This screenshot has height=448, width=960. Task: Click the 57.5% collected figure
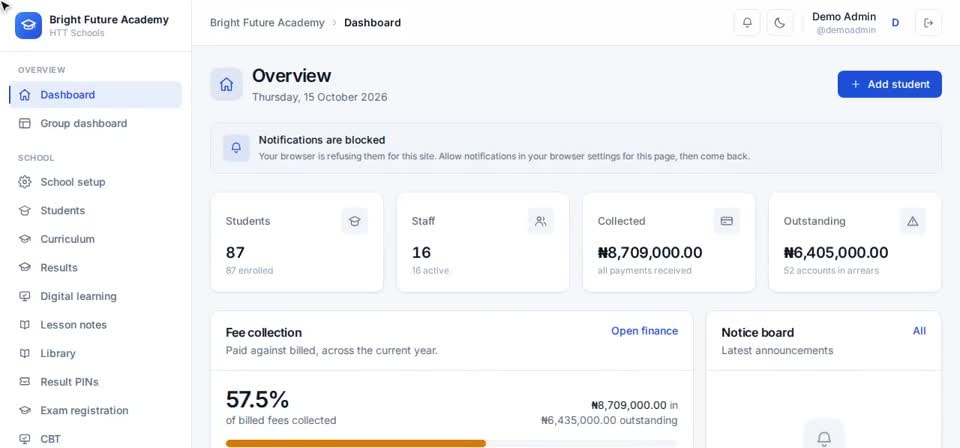(257, 400)
